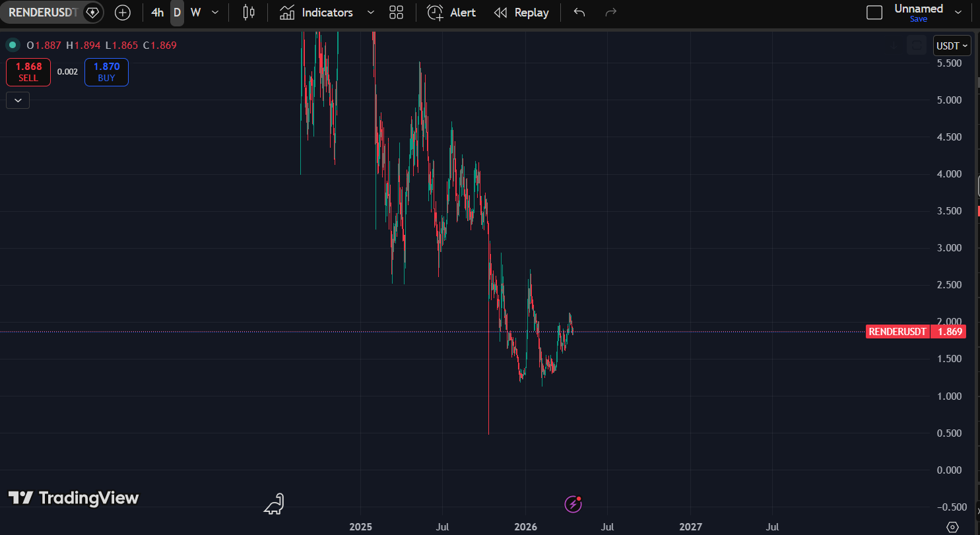This screenshot has width=980, height=535.
Task: Click the Jul label after 2027
Action: 772,527
